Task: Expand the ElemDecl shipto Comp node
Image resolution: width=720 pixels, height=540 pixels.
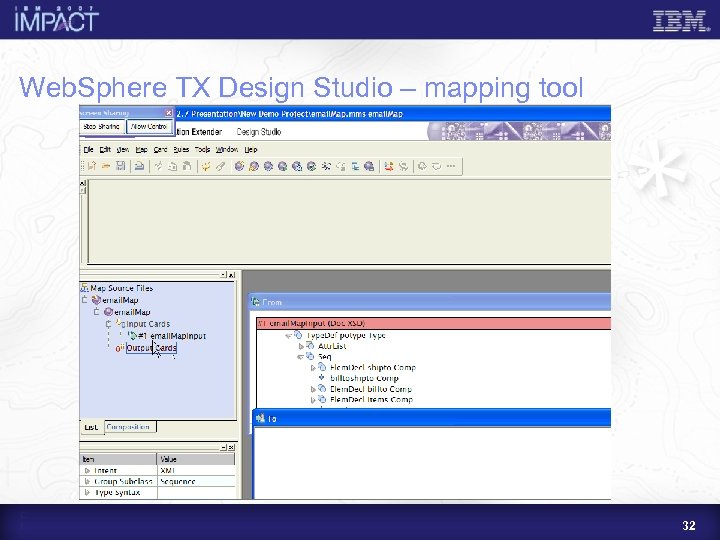Action: [313, 368]
